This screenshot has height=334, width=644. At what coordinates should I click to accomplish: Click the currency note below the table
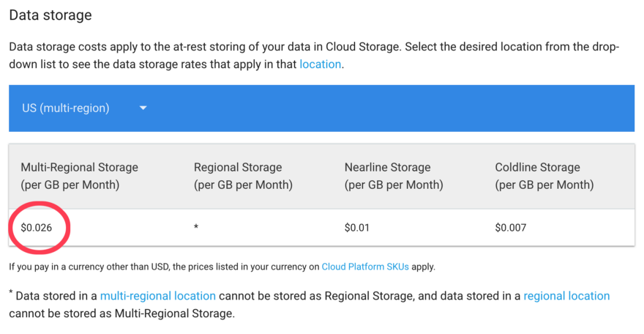161,267
